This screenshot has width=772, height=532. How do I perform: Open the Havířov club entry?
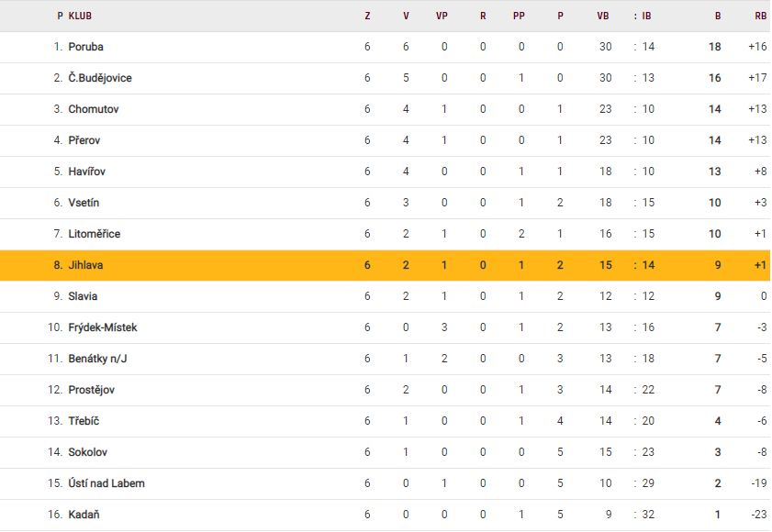click(x=86, y=172)
